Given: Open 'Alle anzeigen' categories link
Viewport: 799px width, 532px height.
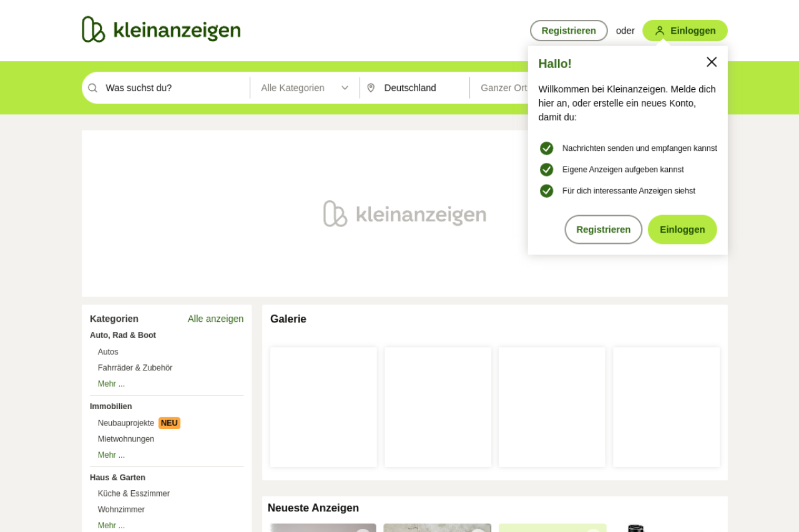Looking at the screenshot, I should (x=216, y=319).
